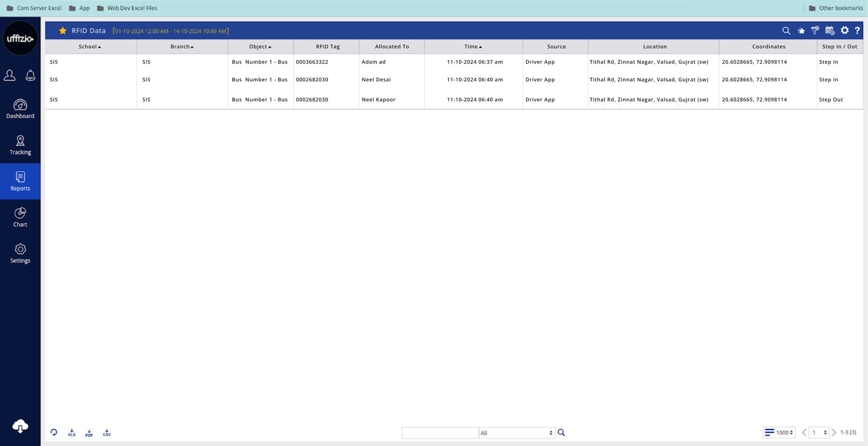Screen dimensions: 868x446
Task: Open the filter funnel icon
Action: pyautogui.click(x=815, y=31)
